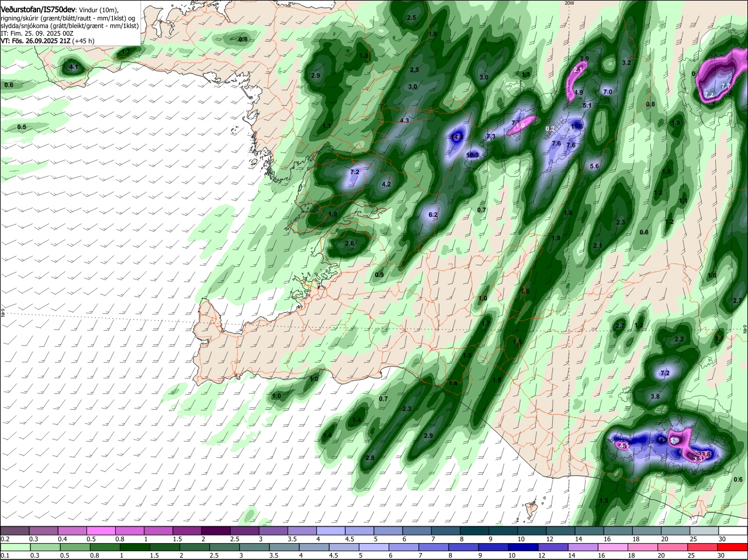Viewport: 748px width, 560px height.
Task: Click the 0.9 precipitation value
Action: 379,275
